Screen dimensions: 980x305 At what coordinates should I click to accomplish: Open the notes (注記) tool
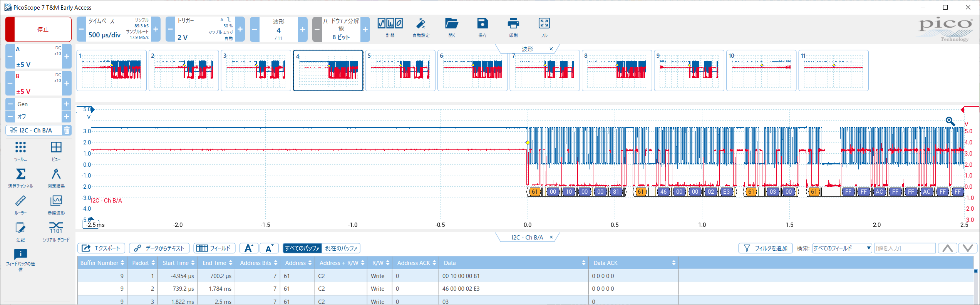point(20,231)
